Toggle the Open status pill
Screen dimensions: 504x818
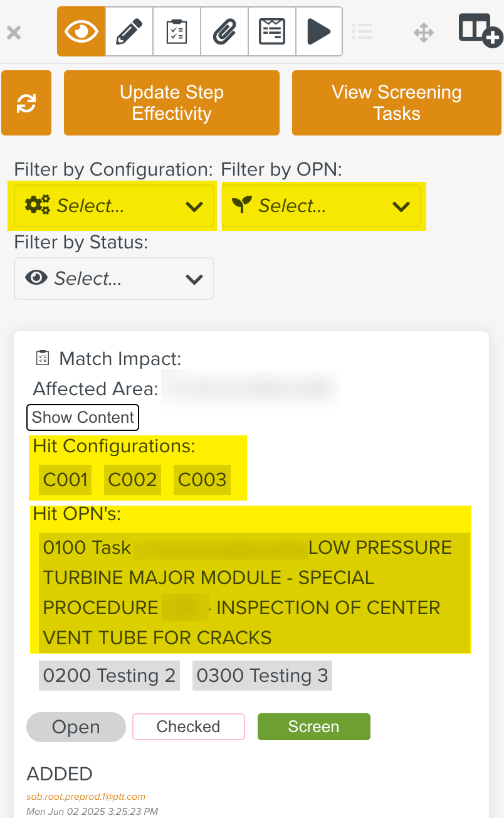click(76, 727)
